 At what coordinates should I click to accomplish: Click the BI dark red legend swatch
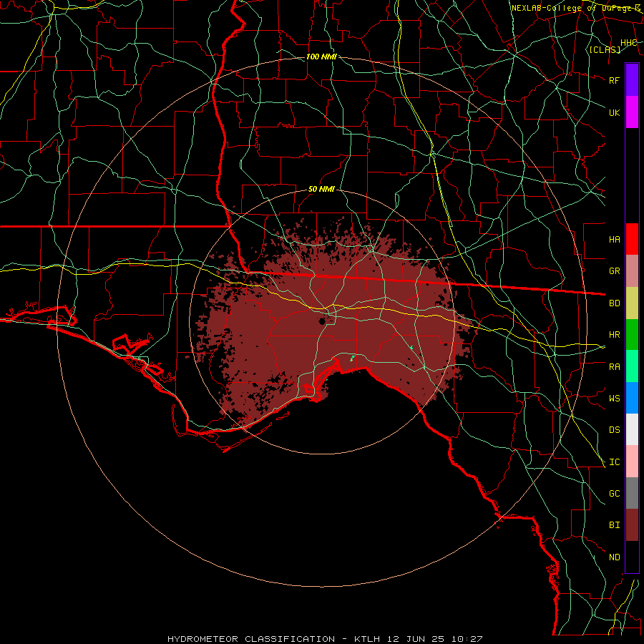pyautogui.click(x=632, y=525)
